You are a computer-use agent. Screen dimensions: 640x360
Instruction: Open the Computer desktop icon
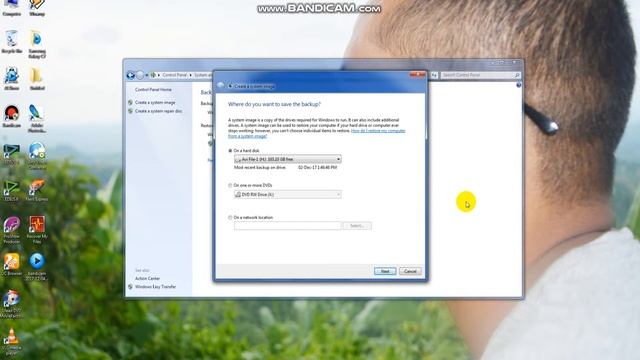[11, 7]
